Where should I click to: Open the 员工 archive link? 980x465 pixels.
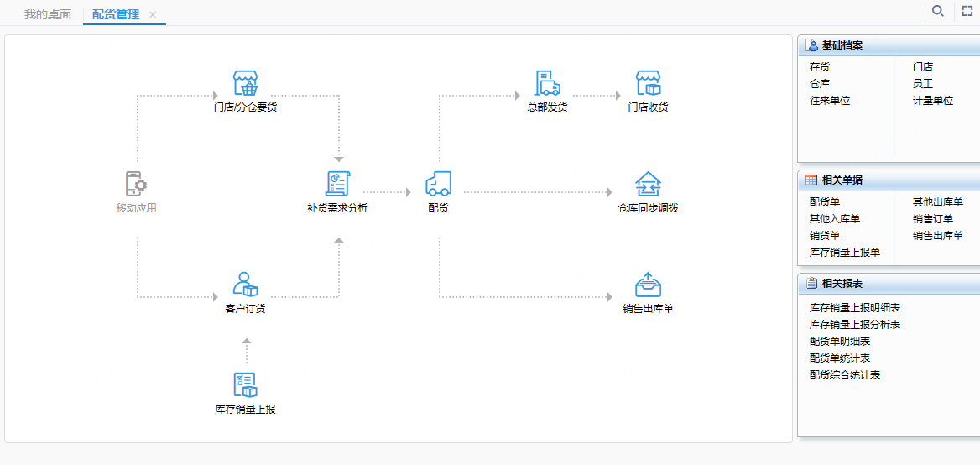tap(922, 83)
